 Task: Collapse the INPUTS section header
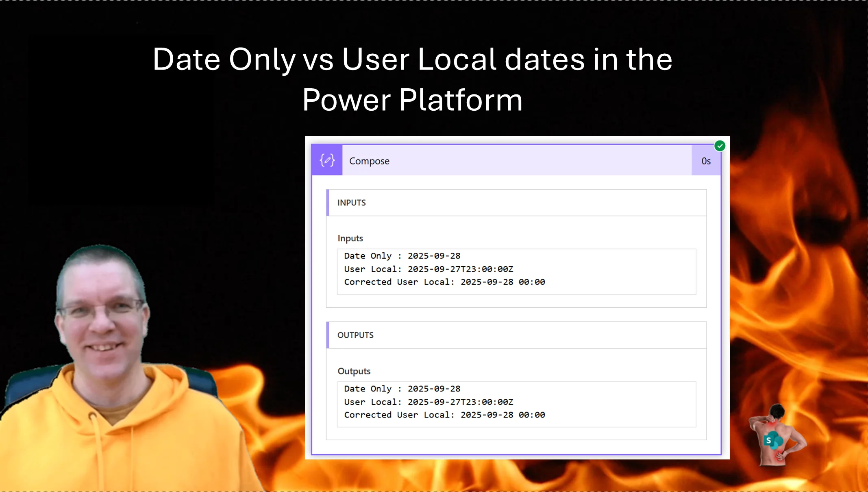516,203
